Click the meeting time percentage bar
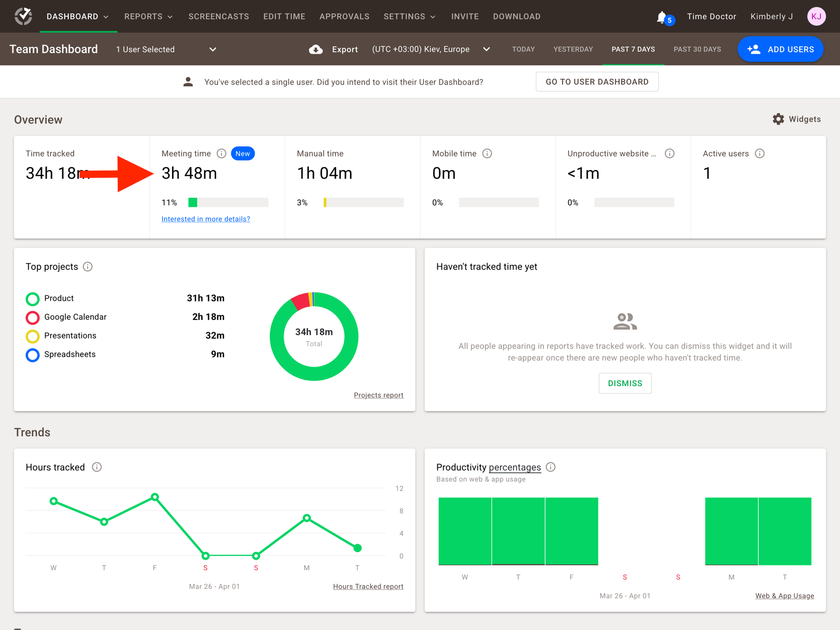Viewport: 840px width, 630px height. [228, 203]
